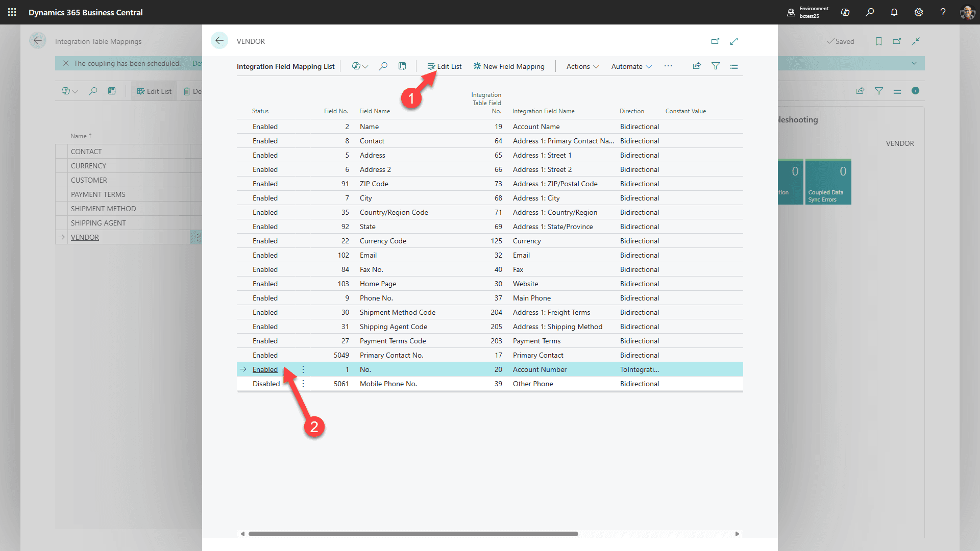Screen dimensions: 980x551
Task: Open the VENDOR page in a new window
Action: point(716,41)
